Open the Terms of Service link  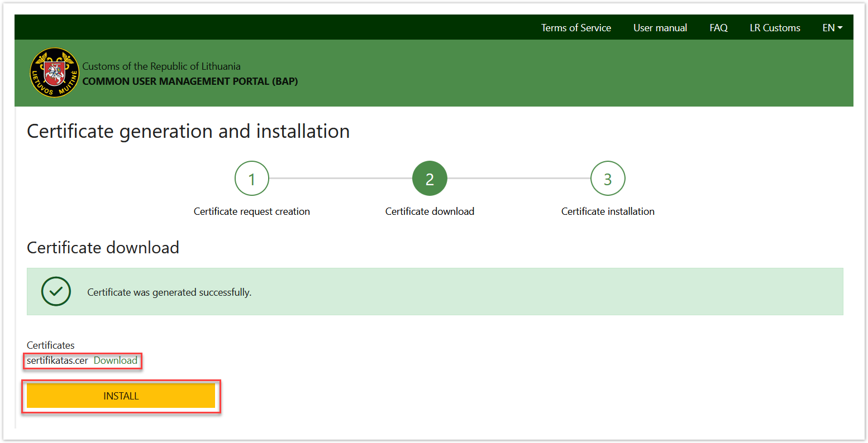pos(576,28)
